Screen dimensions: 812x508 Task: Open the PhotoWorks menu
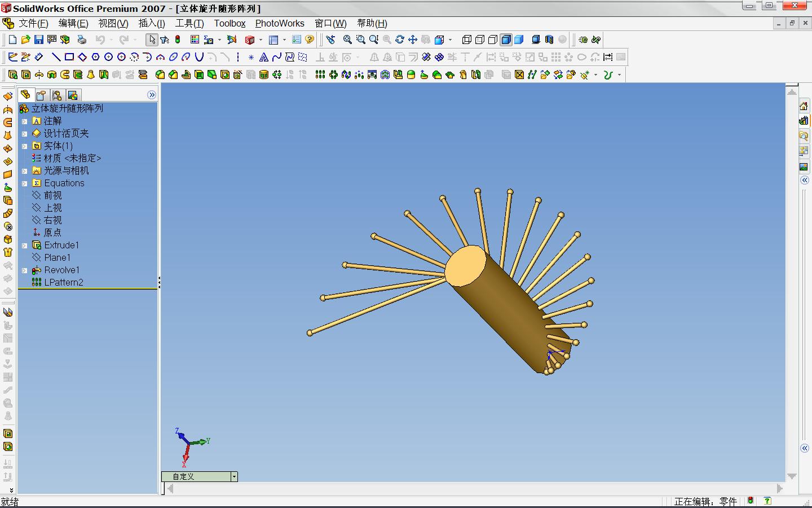pyautogui.click(x=280, y=23)
